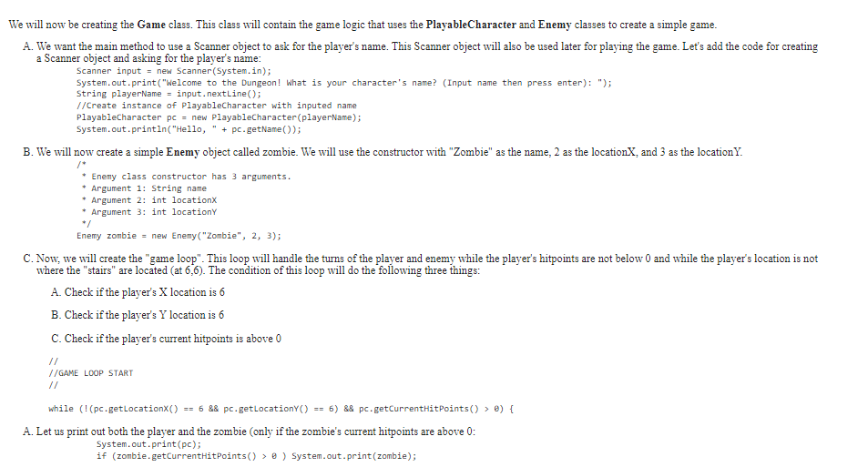Viewport: 868px width, 467px height.
Task: Click the Scanner input declaration code line
Action: [174, 71]
